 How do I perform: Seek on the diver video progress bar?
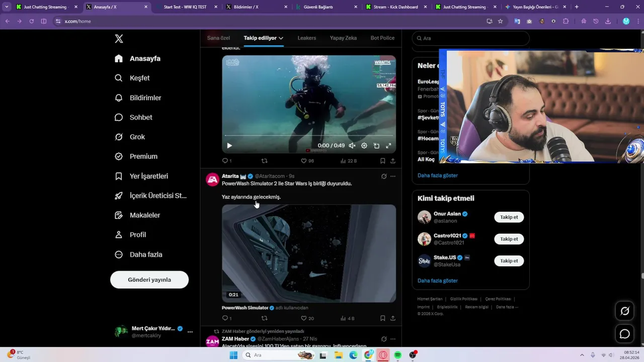pos(308,136)
